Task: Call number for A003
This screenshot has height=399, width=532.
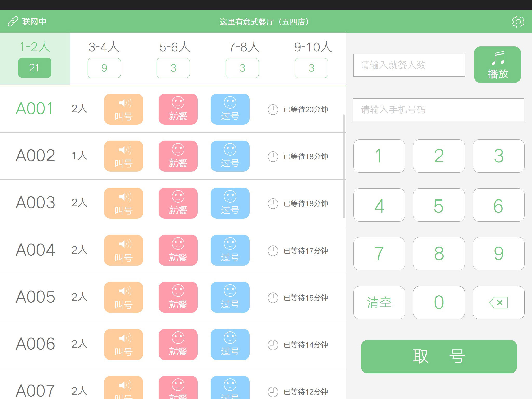Action: (x=124, y=203)
